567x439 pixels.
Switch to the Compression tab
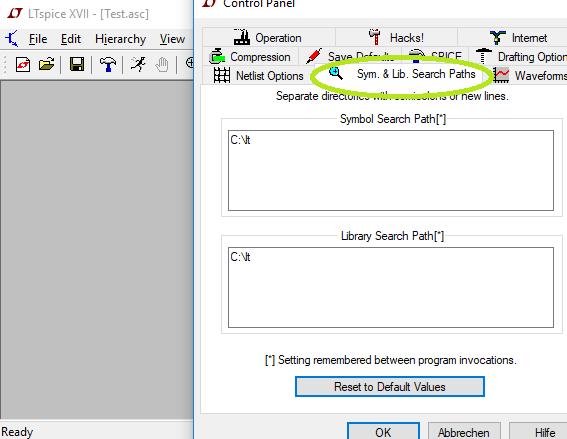coord(250,56)
